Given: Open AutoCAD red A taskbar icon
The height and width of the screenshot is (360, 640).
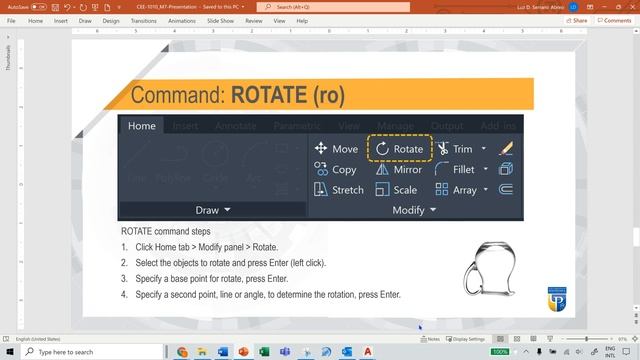Looking at the screenshot, I should pos(367,351).
